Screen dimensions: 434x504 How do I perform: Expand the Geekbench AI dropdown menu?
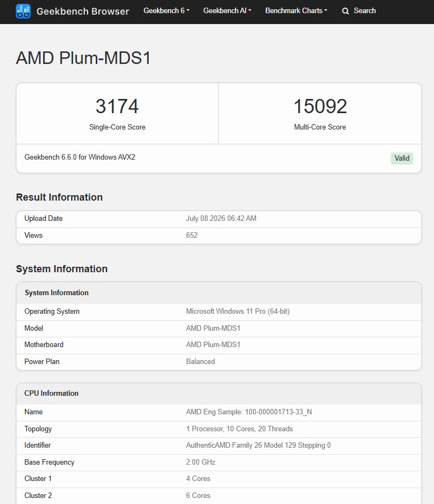227,10
